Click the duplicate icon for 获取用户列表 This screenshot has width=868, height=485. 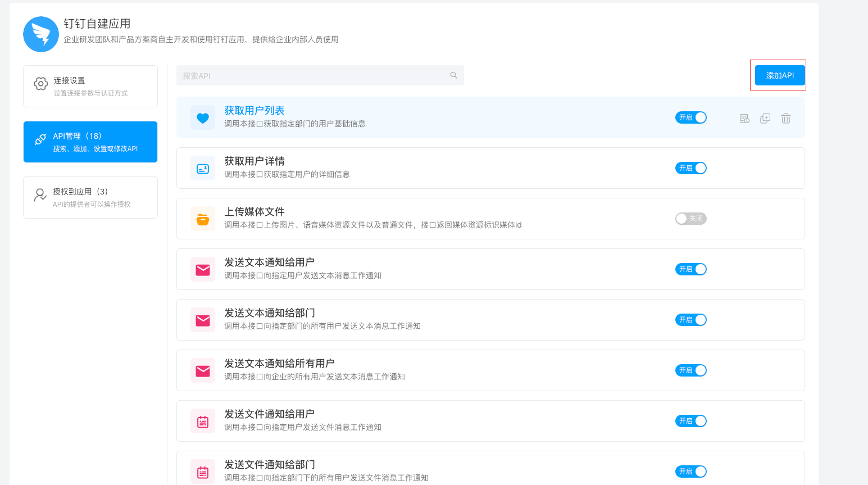[765, 118]
